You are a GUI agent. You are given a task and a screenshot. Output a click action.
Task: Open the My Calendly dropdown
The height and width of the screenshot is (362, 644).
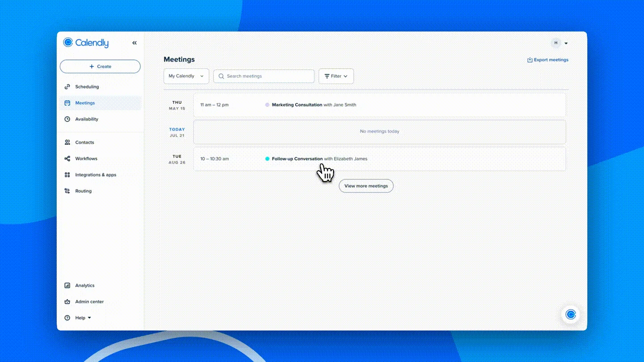186,76
